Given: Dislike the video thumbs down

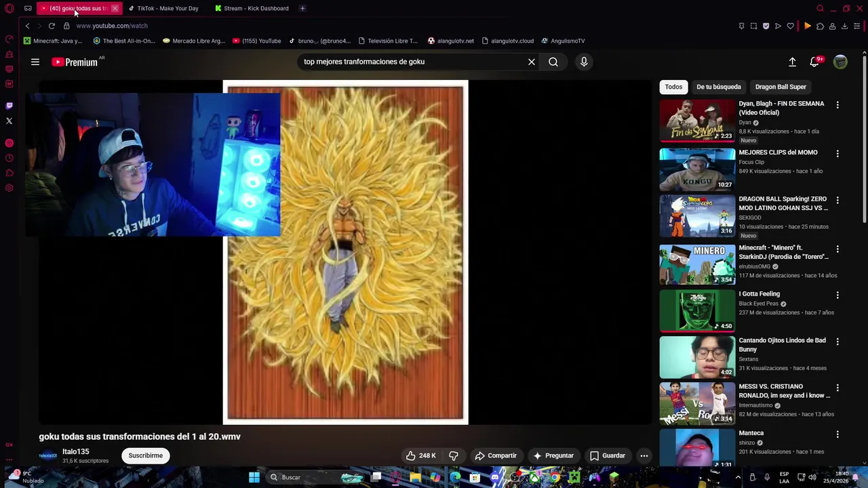Looking at the screenshot, I should (x=454, y=455).
